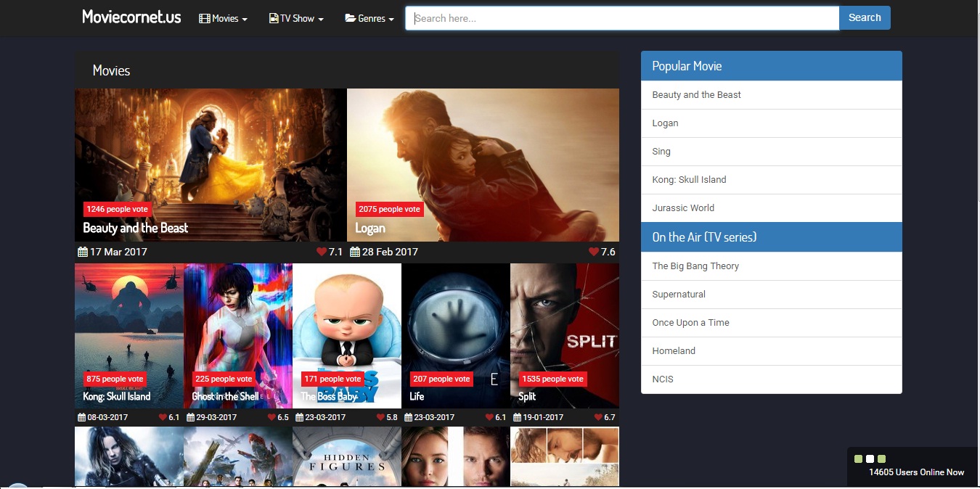Open the Logan featured poster
This screenshot has width=980, height=489.
pos(483,165)
